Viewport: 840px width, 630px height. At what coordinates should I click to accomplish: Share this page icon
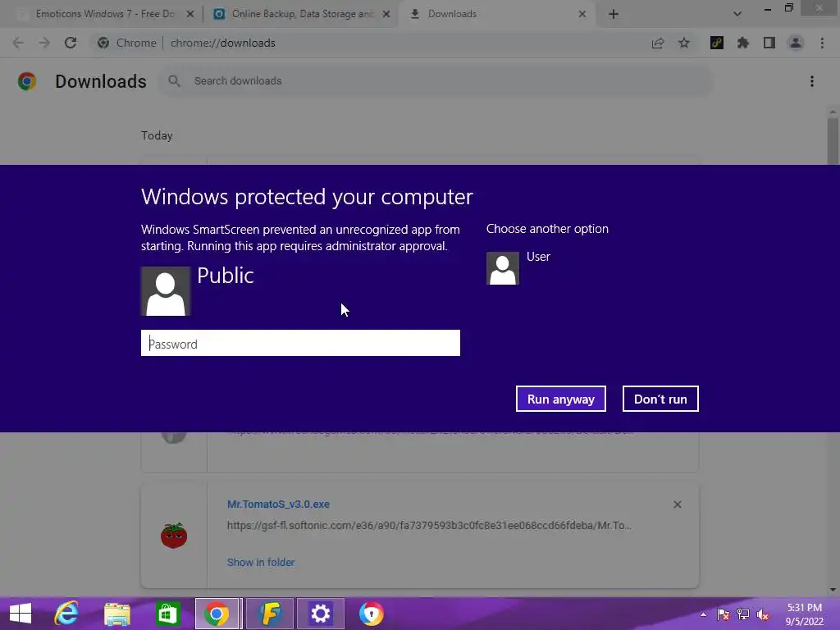658,43
